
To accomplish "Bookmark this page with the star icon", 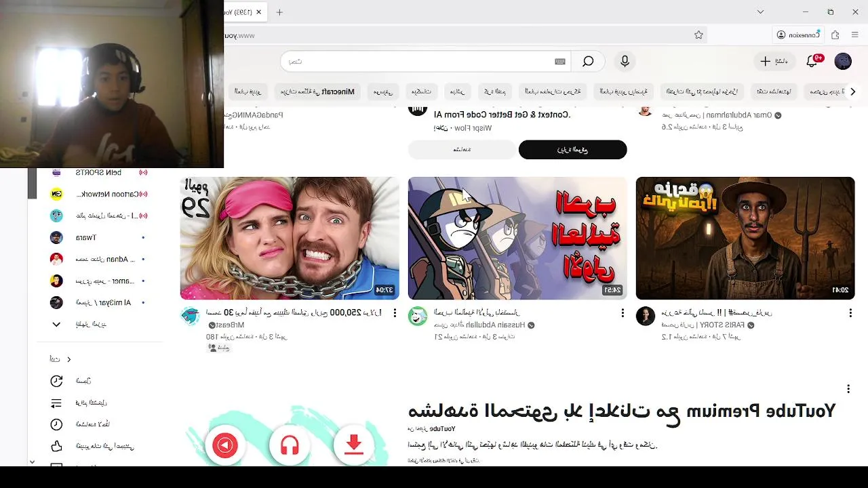I will click(698, 35).
